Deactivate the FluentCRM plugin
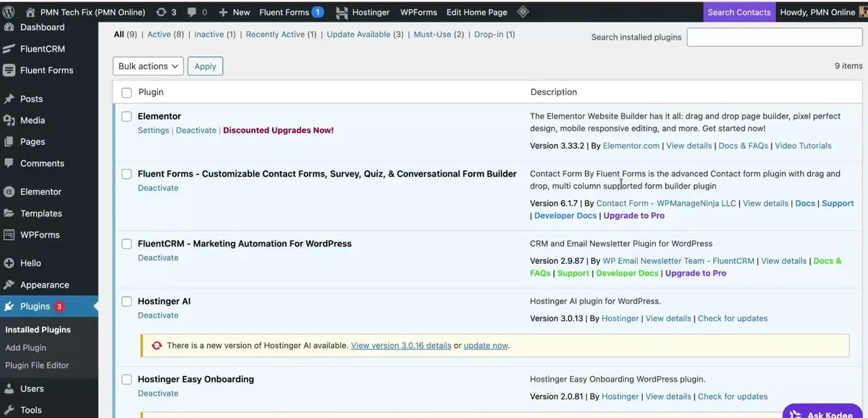Screen dimensions: 868x418 [x=158, y=258]
